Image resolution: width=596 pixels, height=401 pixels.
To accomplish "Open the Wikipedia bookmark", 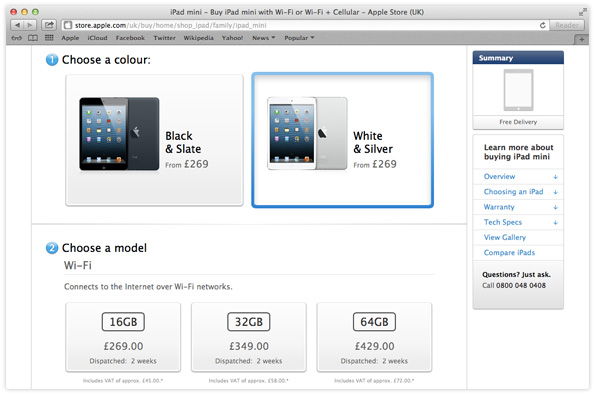I will tap(198, 38).
